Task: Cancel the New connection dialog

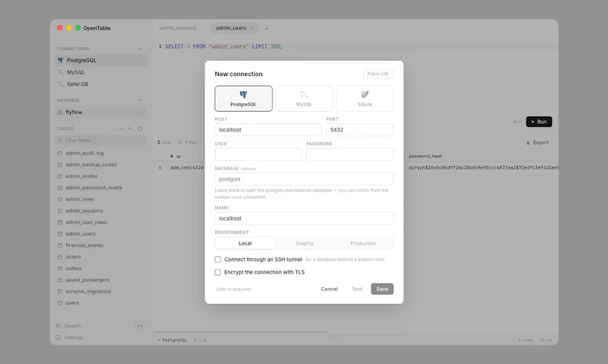Action: click(329, 289)
